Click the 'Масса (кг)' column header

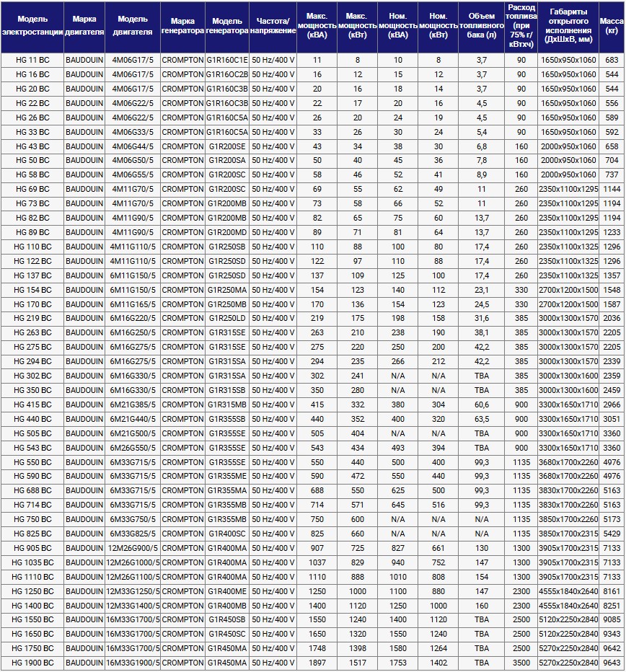point(612,26)
